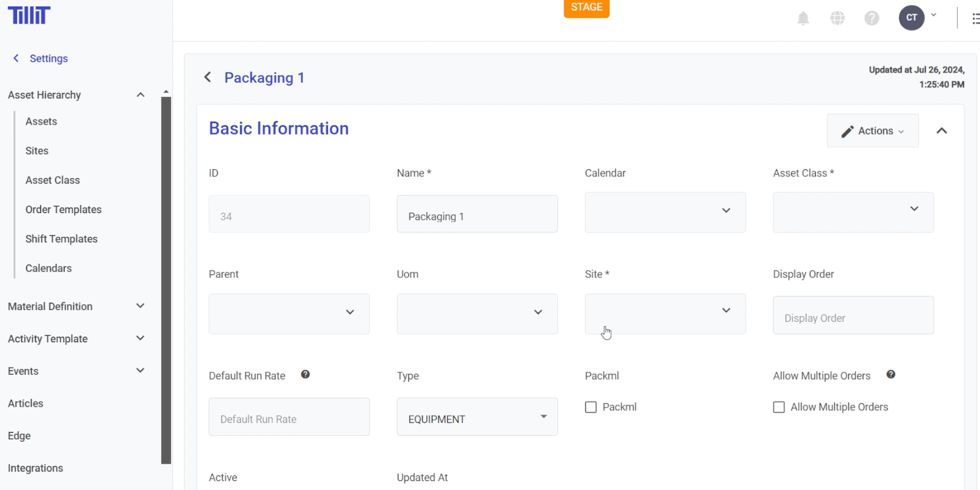Click the TilliT logo
This screenshot has width=980, height=490.
tap(29, 15)
